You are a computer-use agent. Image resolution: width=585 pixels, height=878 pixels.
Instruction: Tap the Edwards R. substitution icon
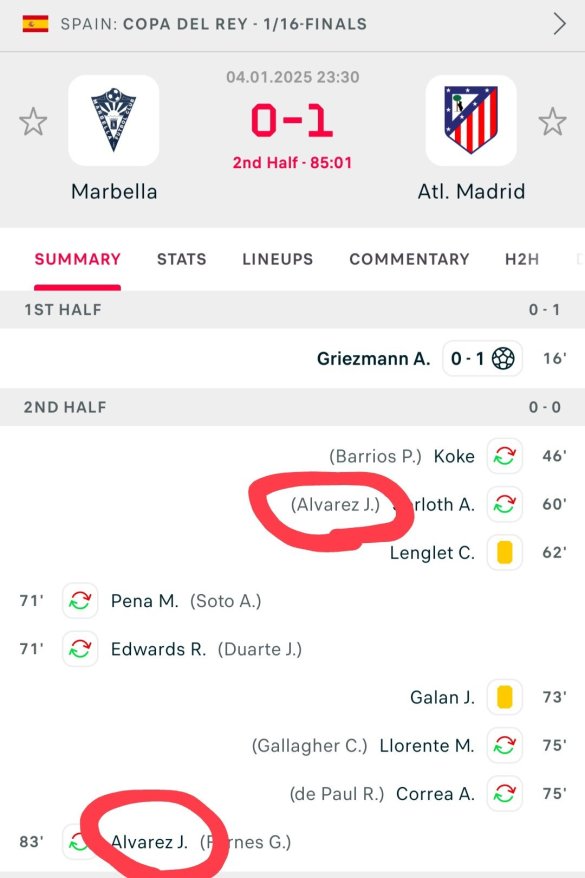pos(80,648)
